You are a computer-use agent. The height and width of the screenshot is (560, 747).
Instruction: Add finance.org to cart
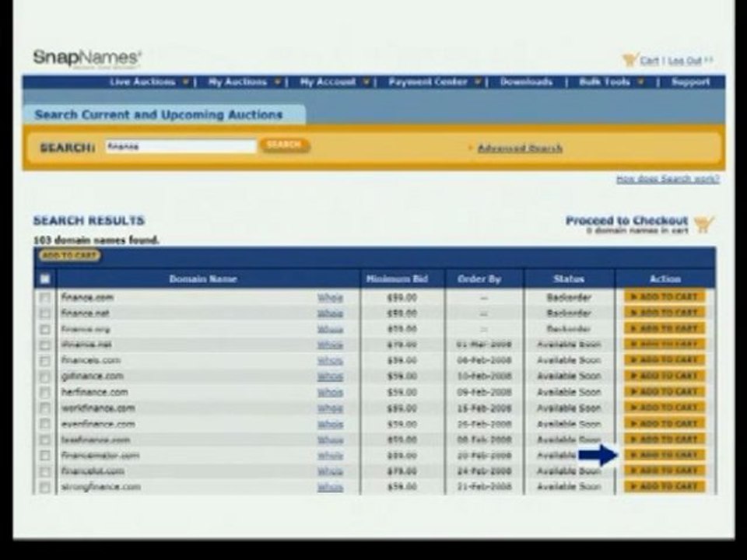[x=665, y=328]
